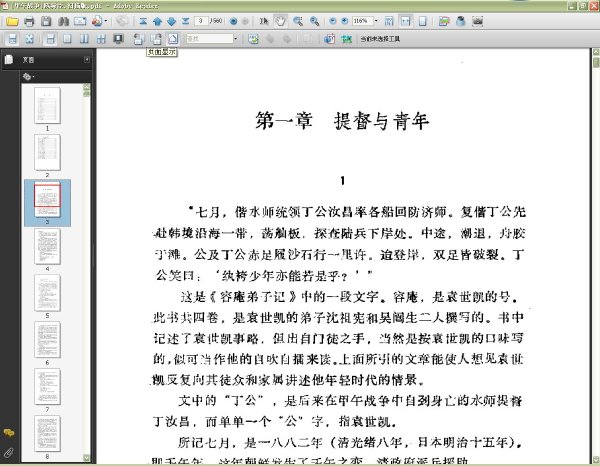This screenshot has width=600, height=466.
Task: Click the zoom percentage field showing 116%
Action: point(362,21)
